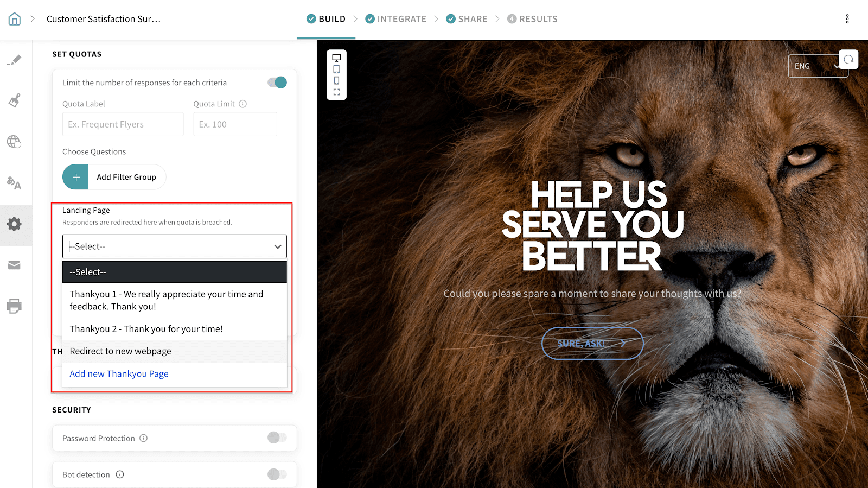Open the three-dot more options menu
The height and width of the screenshot is (488, 868).
tap(847, 19)
